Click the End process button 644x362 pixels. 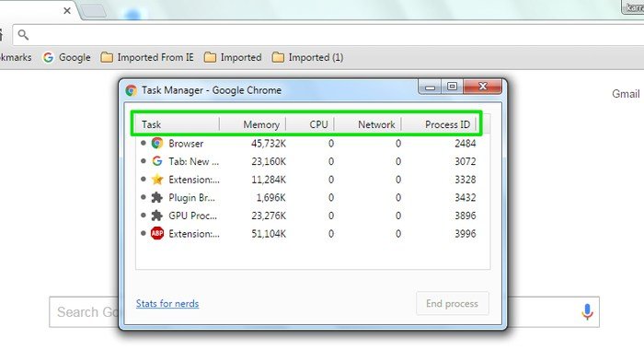tap(453, 304)
